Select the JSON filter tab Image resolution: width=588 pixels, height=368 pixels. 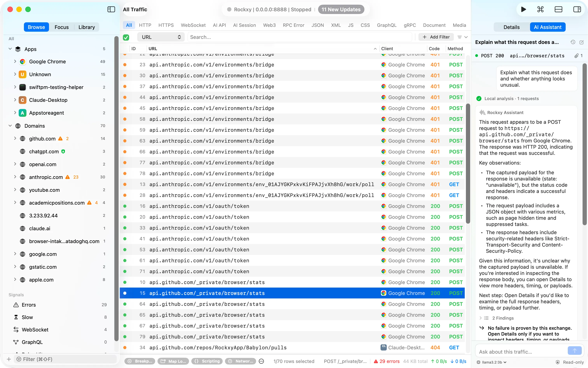[x=318, y=25]
